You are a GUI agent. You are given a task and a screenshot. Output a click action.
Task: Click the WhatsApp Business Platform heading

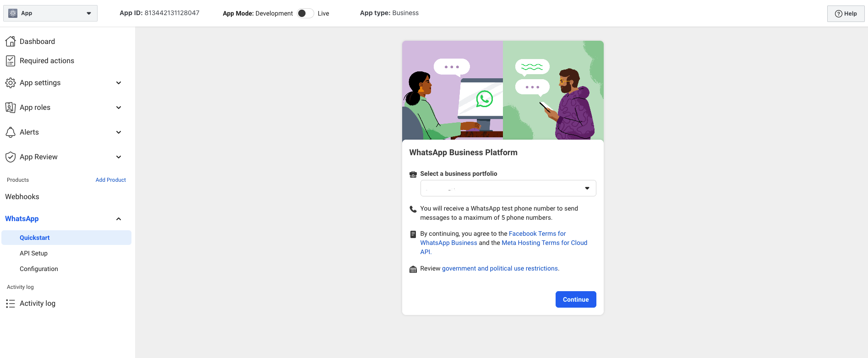[464, 152]
